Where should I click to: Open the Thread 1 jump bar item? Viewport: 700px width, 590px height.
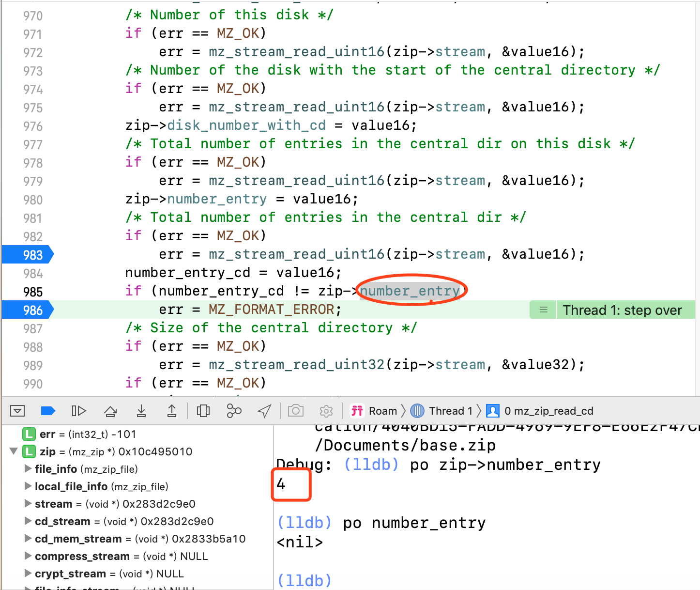click(x=445, y=410)
